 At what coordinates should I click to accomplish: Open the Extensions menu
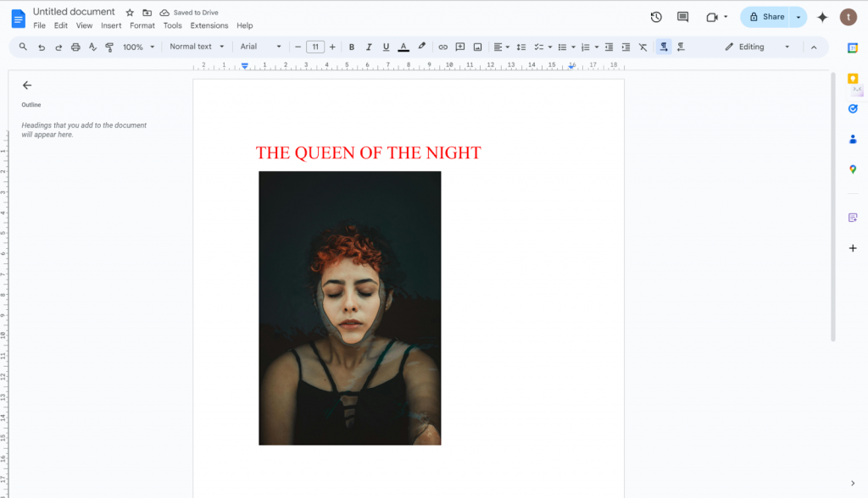[x=209, y=26]
